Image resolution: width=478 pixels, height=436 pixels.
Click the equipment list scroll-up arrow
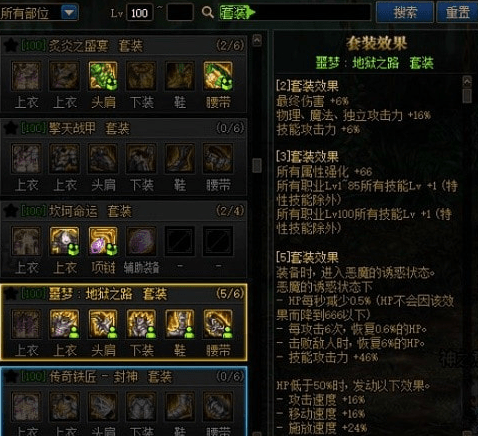257,40
